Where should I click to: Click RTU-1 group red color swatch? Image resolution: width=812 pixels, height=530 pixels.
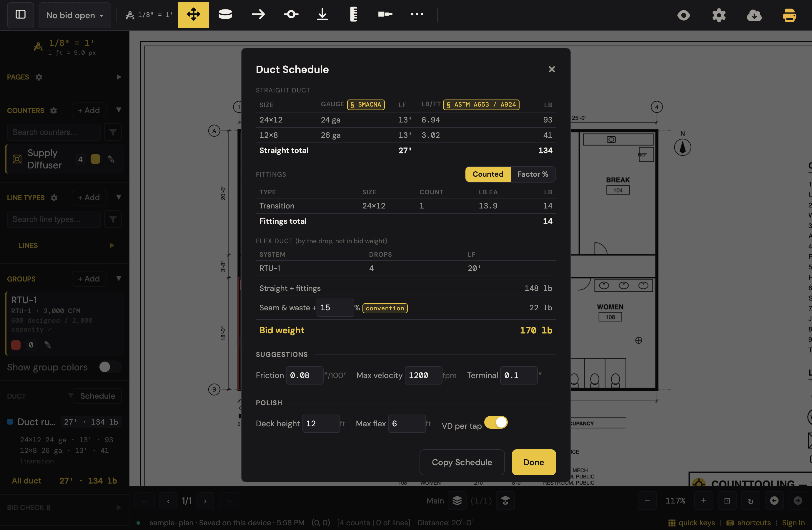(x=16, y=345)
